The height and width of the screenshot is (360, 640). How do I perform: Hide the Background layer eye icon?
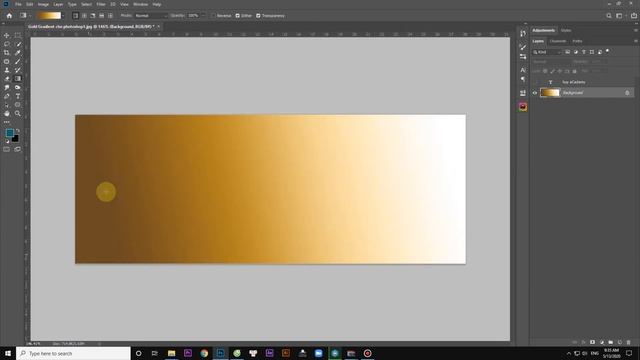click(x=535, y=93)
